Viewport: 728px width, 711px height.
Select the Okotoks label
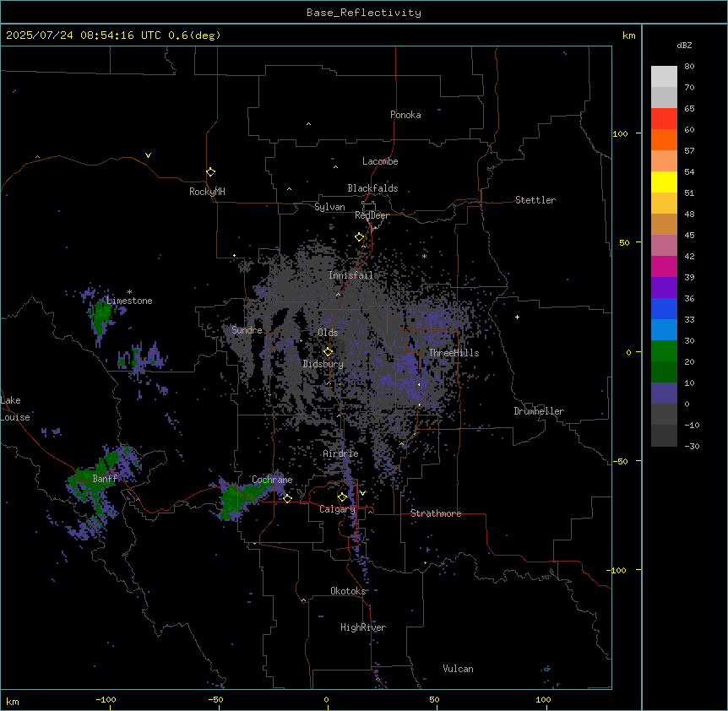[348, 591]
